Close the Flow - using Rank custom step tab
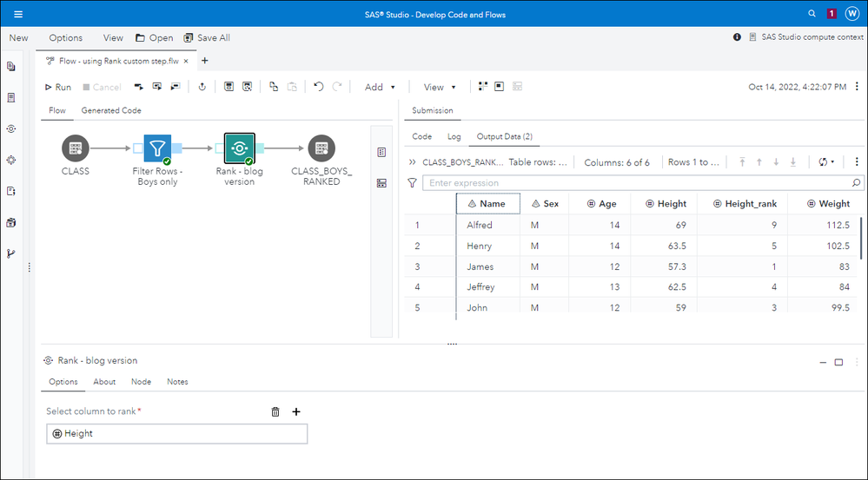Image resolution: width=868 pixels, height=480 pixels. click(x=187, y=62)
